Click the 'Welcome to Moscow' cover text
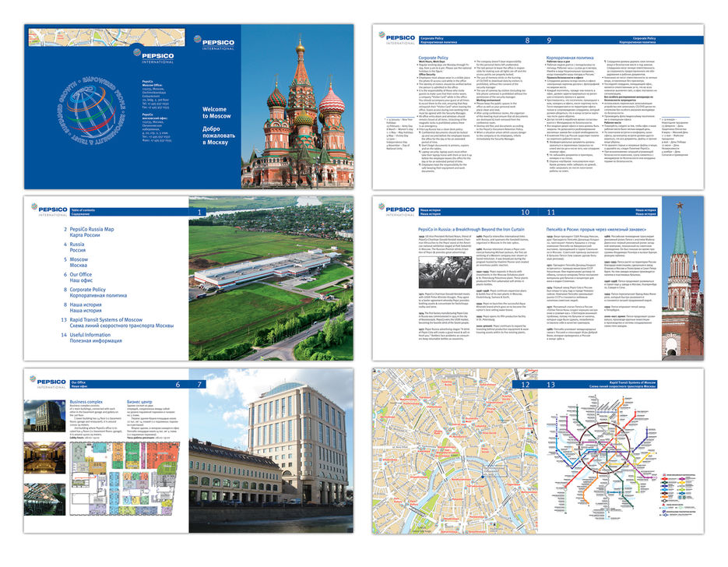This screenshot has width=728, height=567. tap(216, 112)
